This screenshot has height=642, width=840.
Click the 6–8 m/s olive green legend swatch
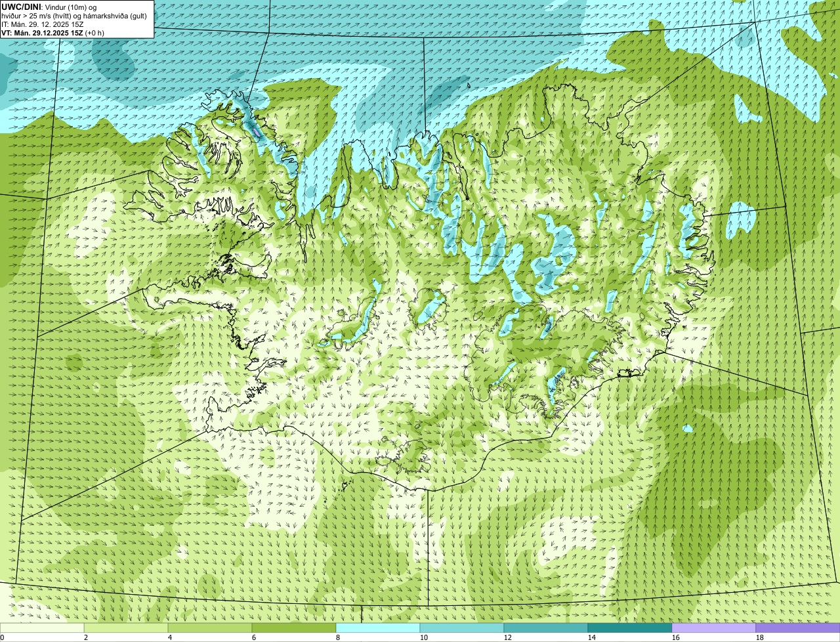pyautogui.click(x=294, y=628)
